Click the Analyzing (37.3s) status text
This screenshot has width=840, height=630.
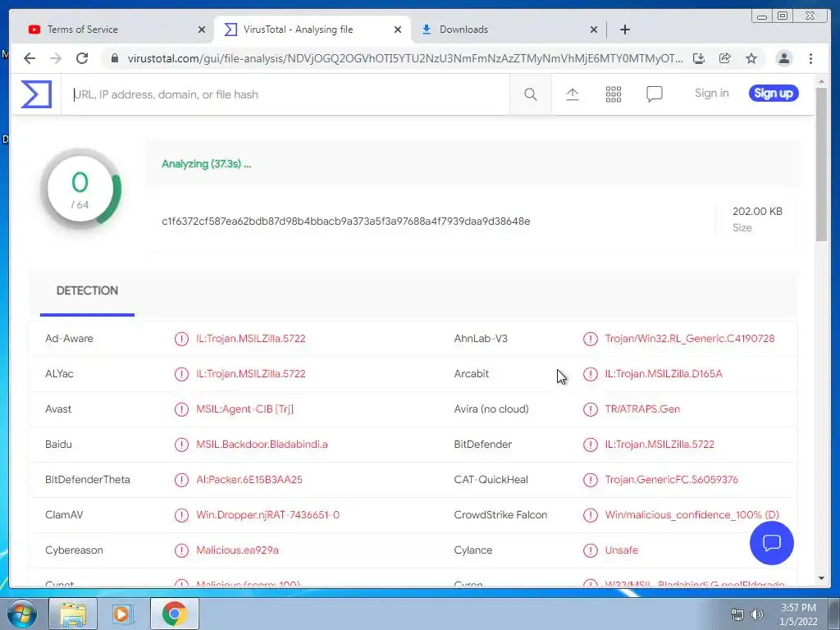click(206, 164)
